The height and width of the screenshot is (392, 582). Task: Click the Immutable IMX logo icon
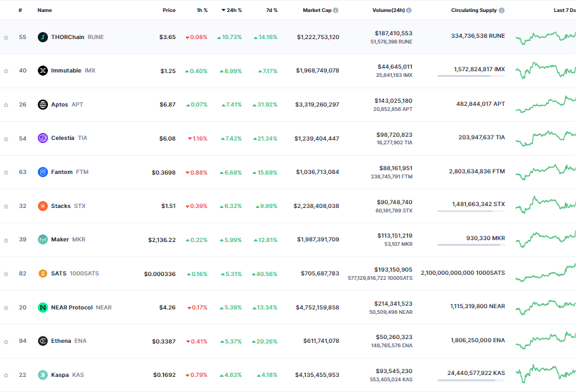43,71
